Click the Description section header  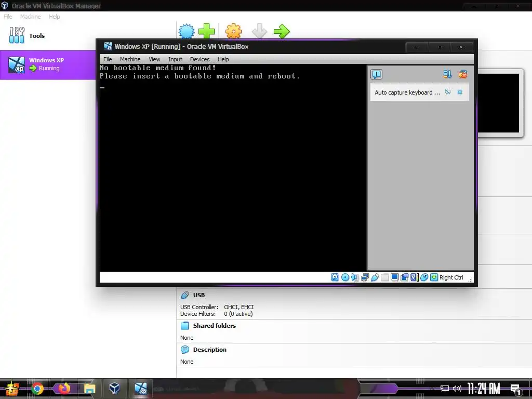(x=210, y=350)
